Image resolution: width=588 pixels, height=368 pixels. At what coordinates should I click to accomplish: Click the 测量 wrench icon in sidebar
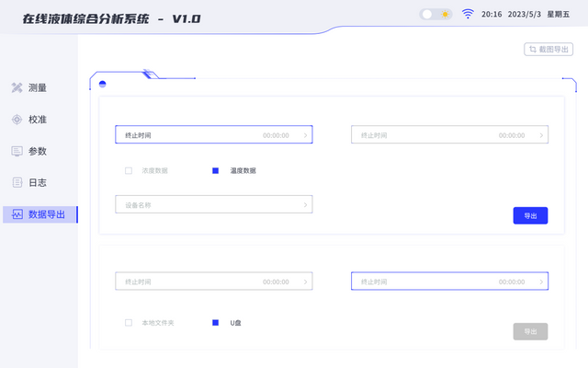(17, 88)
